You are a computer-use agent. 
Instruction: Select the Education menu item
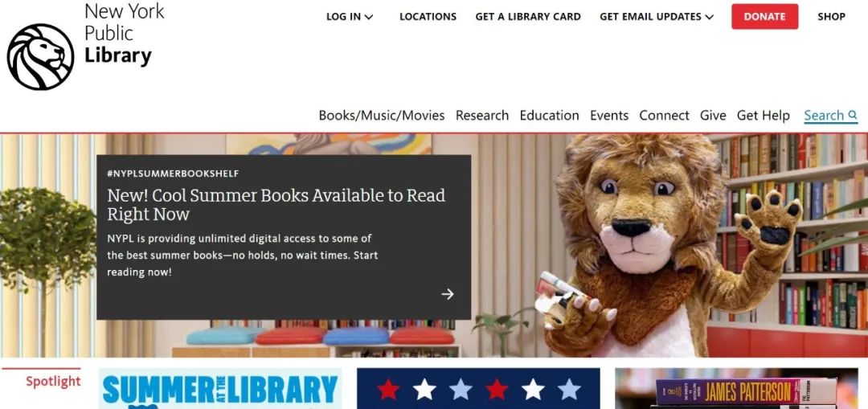click(549, 115)
